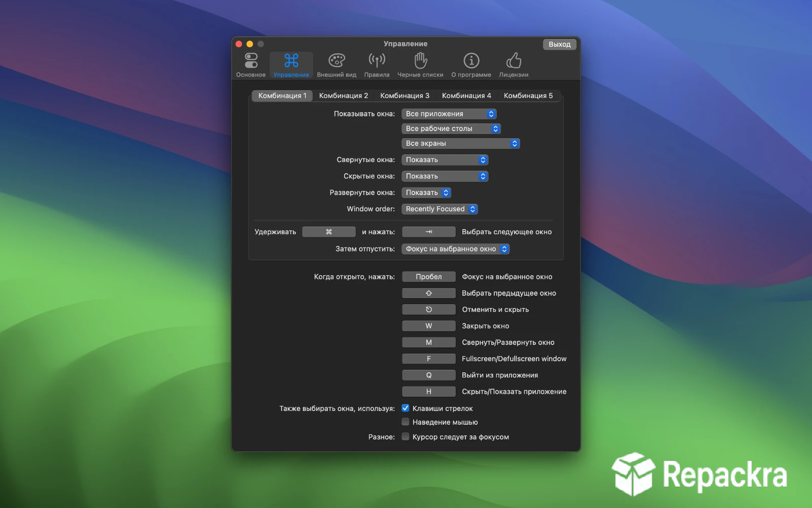Open the Все экраны dropdown
812x508 pixels.
click(x=461, y=143)
